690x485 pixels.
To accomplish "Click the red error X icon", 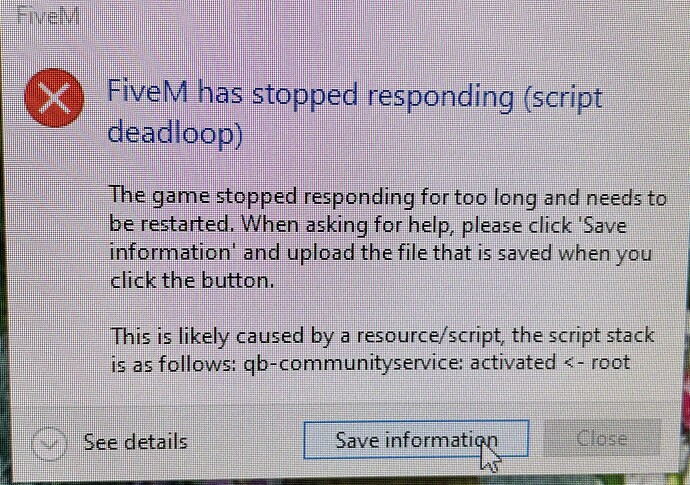I will click(54, 98).
